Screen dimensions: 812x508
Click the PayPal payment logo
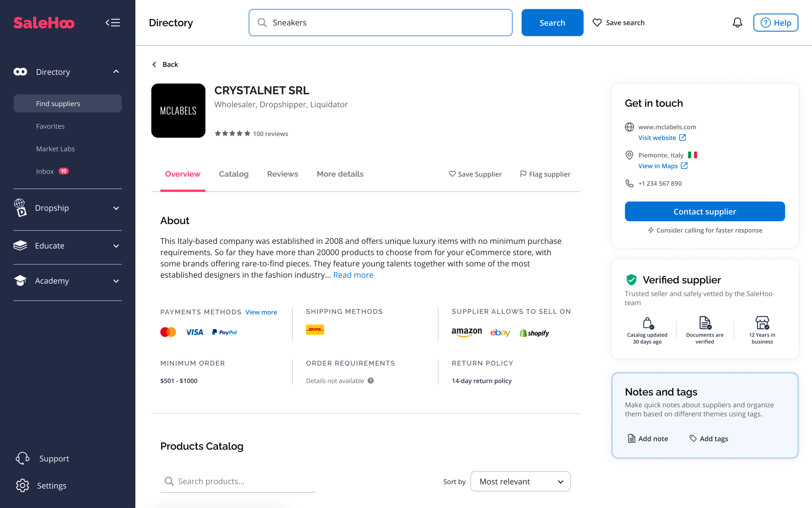224,332
